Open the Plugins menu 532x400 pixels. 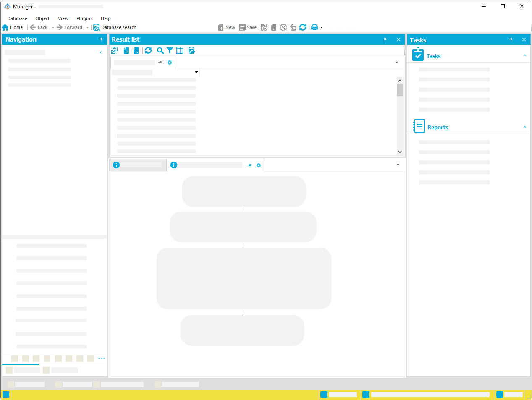pos(84,18)
